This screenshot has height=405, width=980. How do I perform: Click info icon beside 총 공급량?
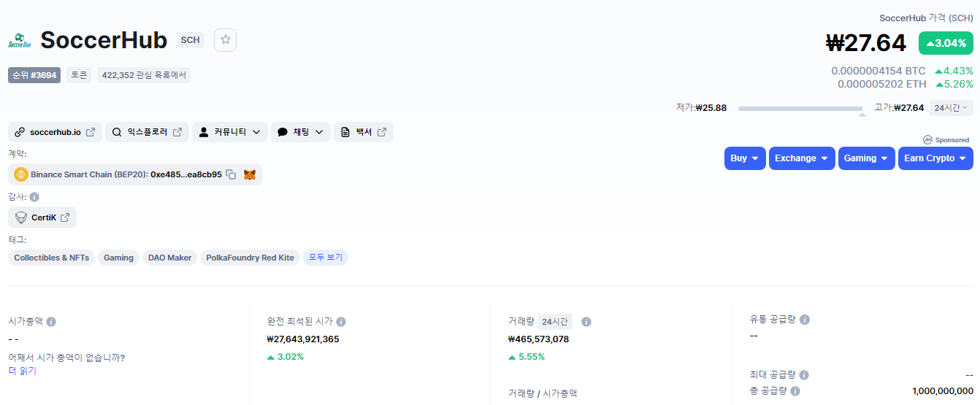click(x=795, y=391)
